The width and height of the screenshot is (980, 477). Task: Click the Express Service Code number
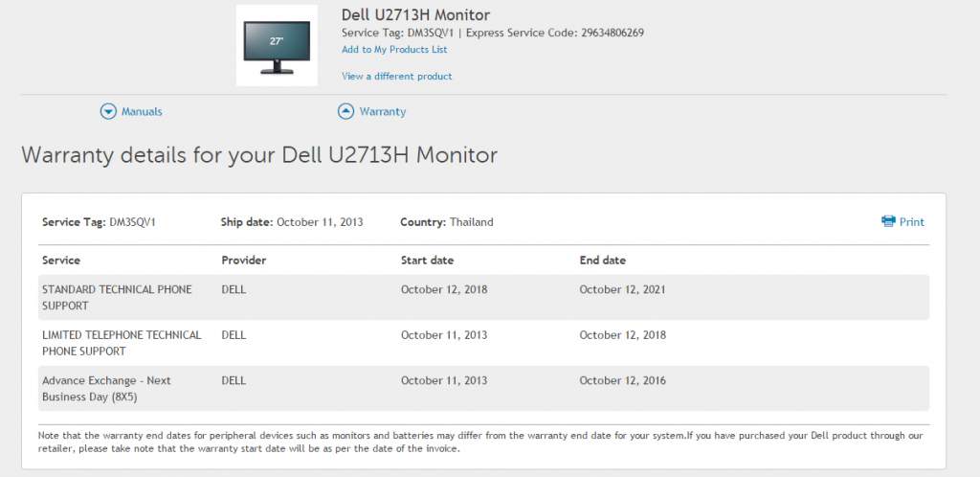click(612, 33)
